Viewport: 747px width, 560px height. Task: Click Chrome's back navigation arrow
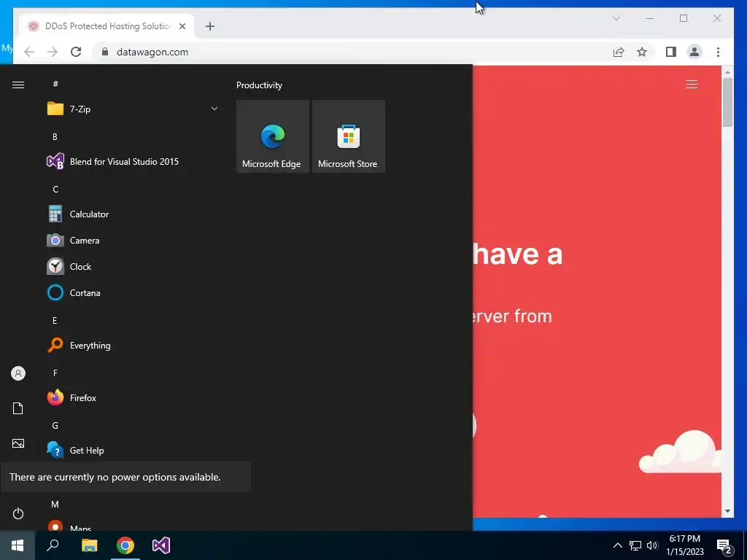click(x=29, y=52)
